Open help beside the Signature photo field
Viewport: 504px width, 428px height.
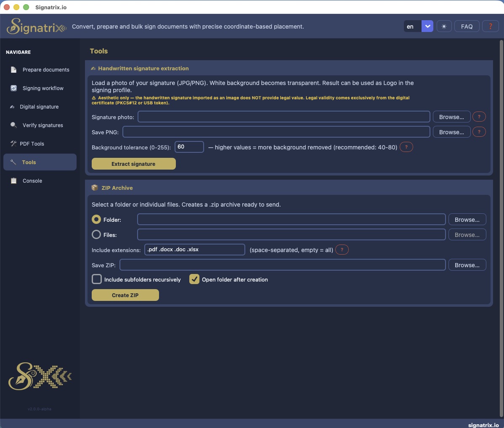pos(479,117)
